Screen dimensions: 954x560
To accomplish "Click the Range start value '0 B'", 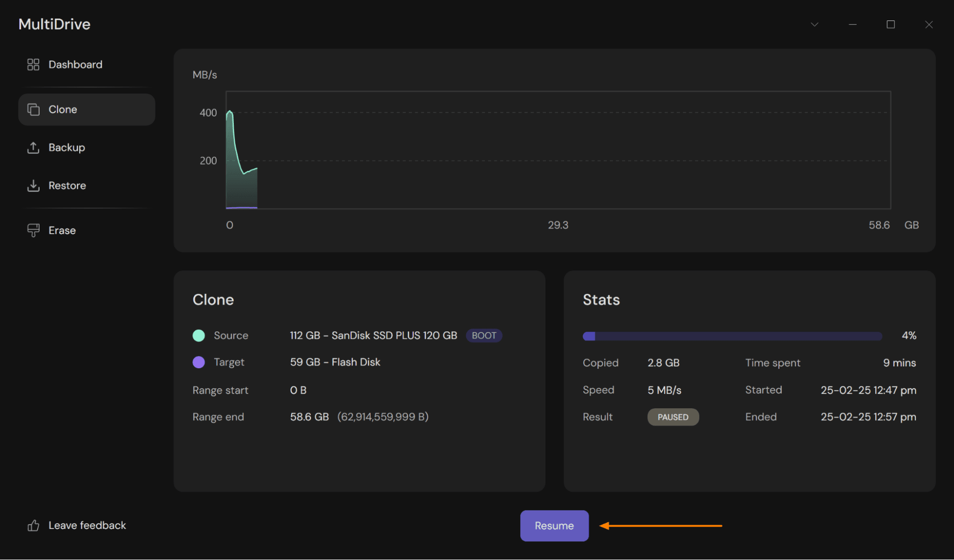I will [298, 390].
